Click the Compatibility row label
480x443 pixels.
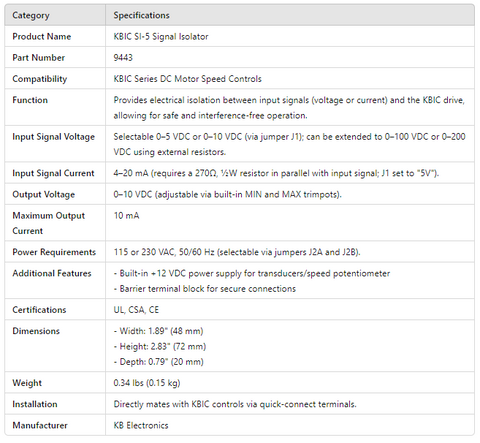click(x=40, y=79)
